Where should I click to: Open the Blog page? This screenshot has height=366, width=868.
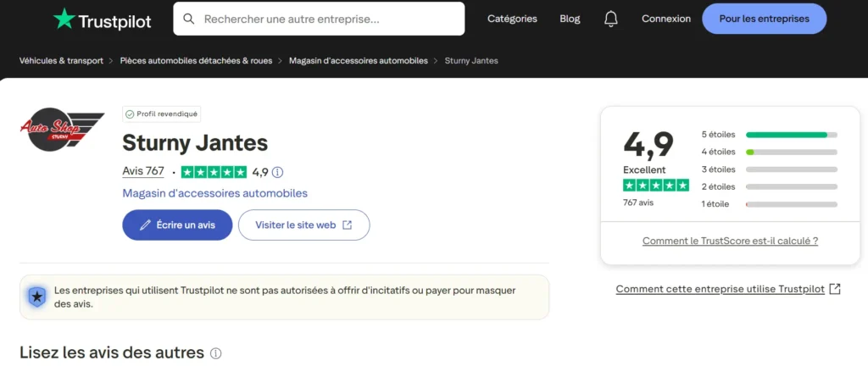click(570, 19)
